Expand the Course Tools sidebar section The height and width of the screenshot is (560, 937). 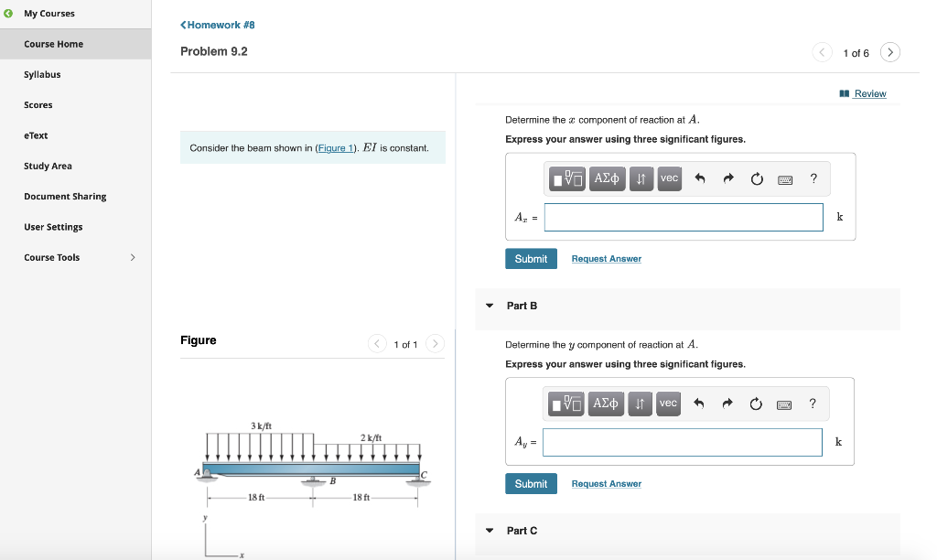[x=131, y=257]
